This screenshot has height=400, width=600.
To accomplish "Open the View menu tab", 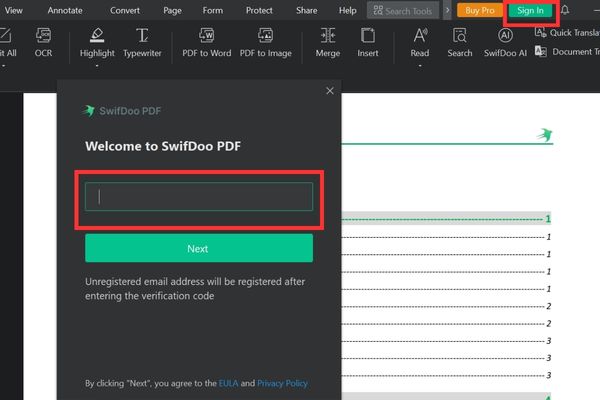I will pos(13,10).
